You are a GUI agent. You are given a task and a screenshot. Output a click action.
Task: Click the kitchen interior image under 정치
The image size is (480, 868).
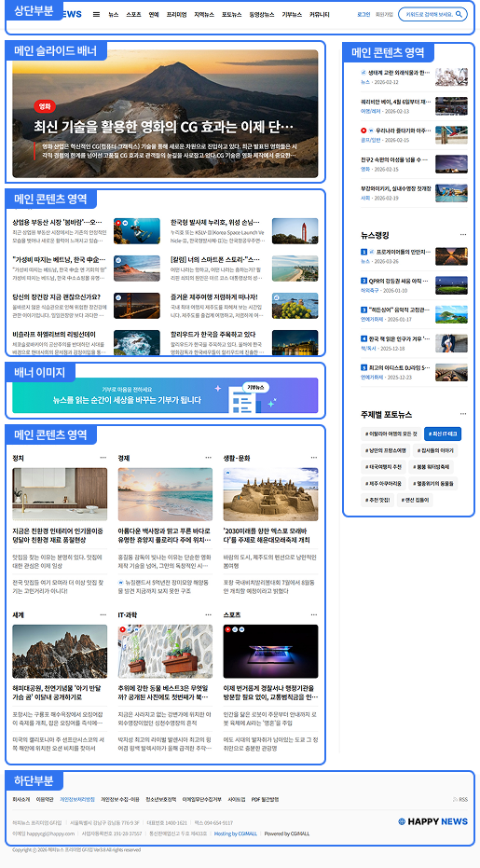(60, 494)
